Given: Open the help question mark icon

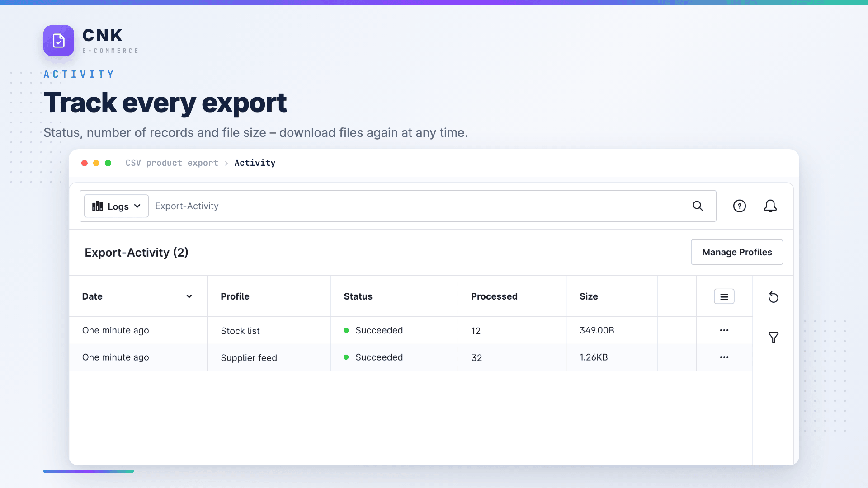Looking at the screenshot, I should point(739,206).
